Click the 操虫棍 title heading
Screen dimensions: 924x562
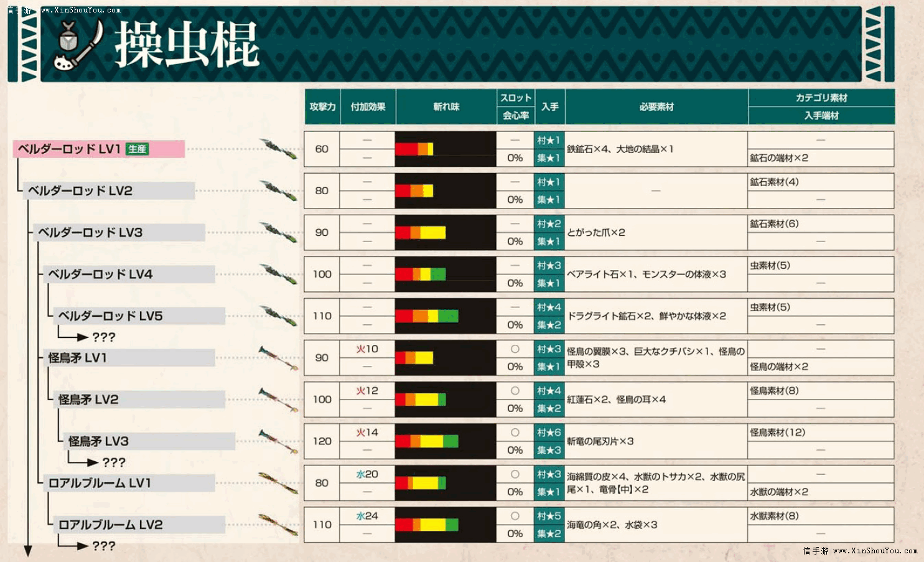point(187,45)
